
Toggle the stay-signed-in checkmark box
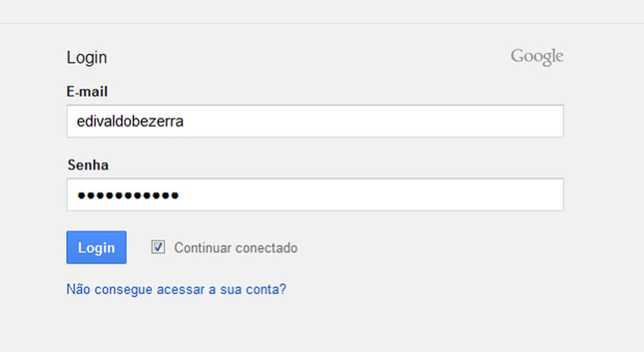pyautogui.click(x=158, y=247)
